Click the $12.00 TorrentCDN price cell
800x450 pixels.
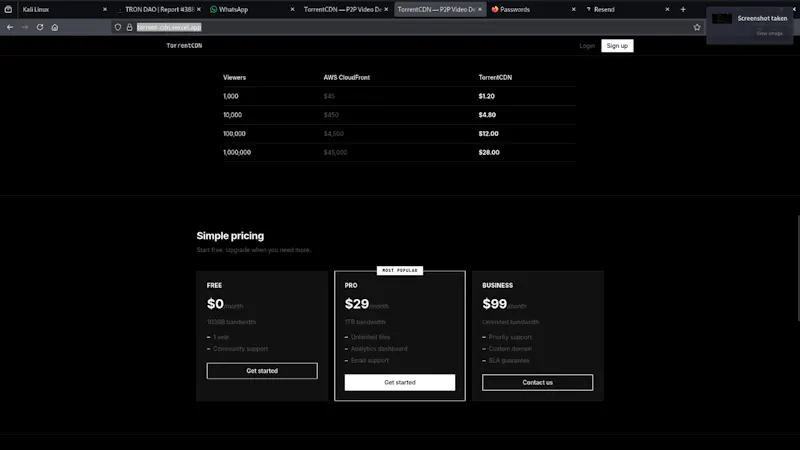point(488,134)
